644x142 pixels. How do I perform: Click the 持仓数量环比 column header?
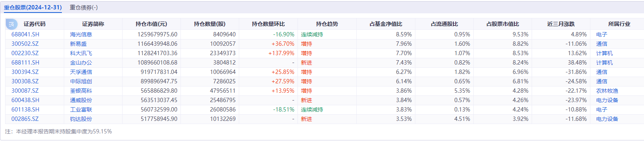point(268,24)
